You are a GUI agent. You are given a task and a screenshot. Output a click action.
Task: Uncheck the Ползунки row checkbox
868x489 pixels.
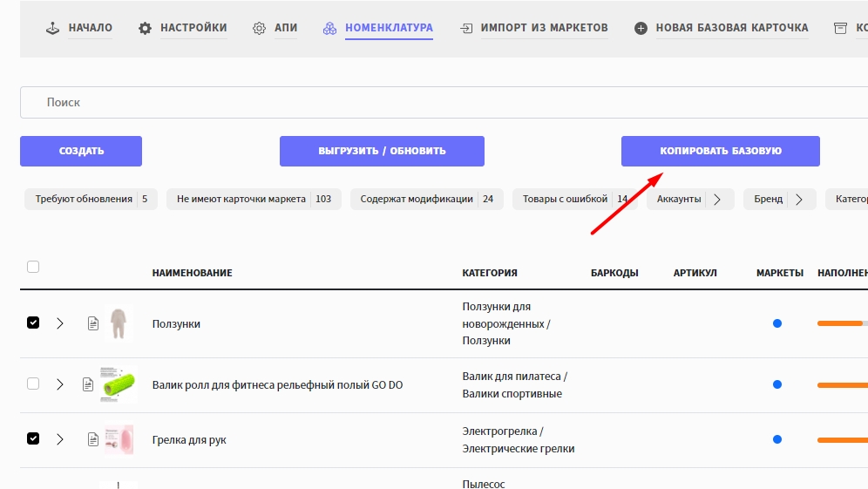pos(33,323)
